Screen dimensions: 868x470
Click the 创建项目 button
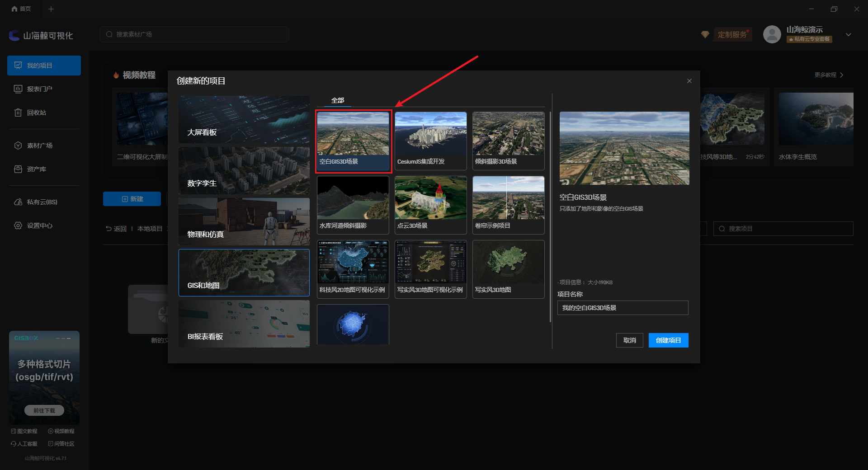668,340
